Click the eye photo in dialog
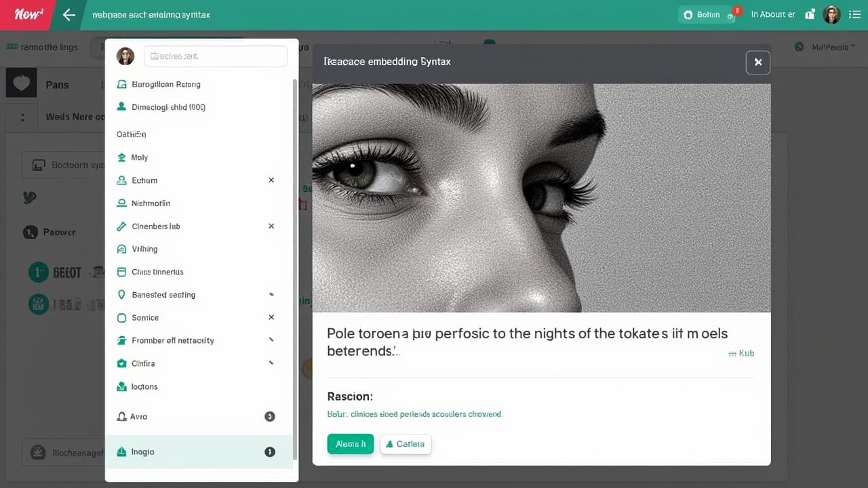The height and width of the screenshot is (488, 868). (541, 198)
